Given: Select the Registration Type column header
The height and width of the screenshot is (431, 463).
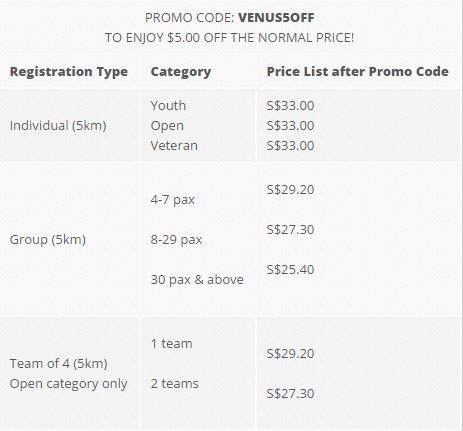Looking at the screenshot, I should [69, 72].
